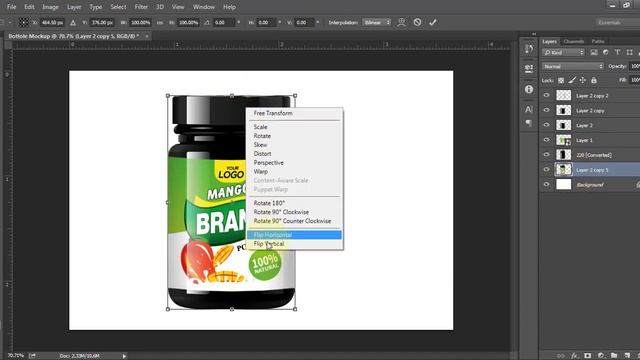Choose Flip Horizontal from context menu
The height and width of the screenshot is (360, 640).
[294, 235]
